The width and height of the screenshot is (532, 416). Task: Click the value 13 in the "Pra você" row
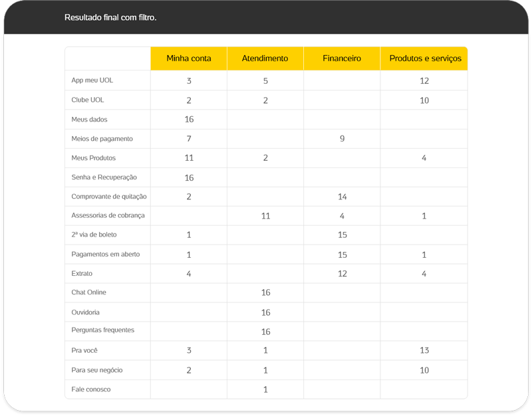(x=424, y=350)
